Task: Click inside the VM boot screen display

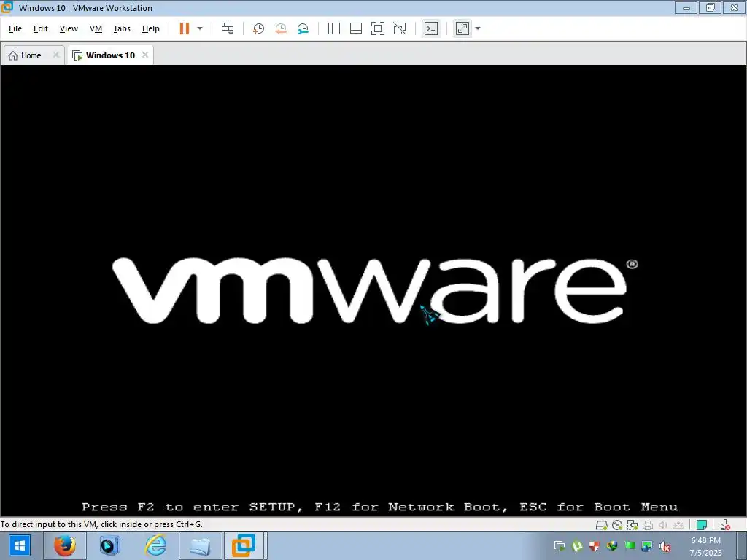Action: pyautogui.click(x=373, y=290)
